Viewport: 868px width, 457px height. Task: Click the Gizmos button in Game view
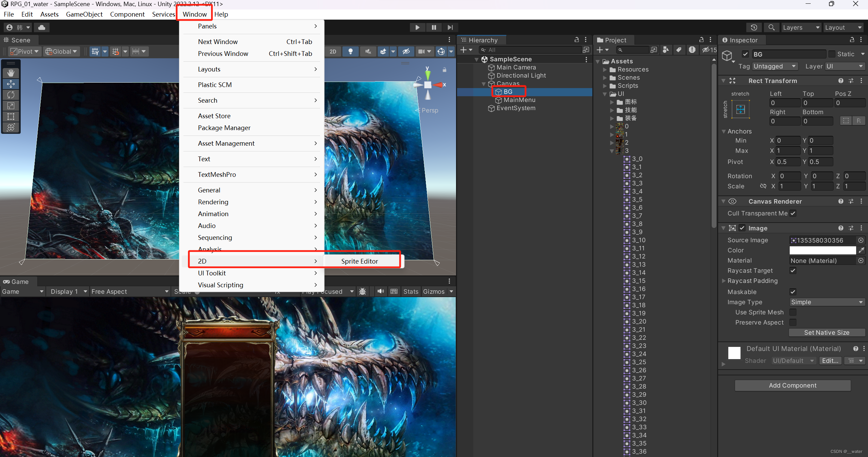click(x=434, y=291)
